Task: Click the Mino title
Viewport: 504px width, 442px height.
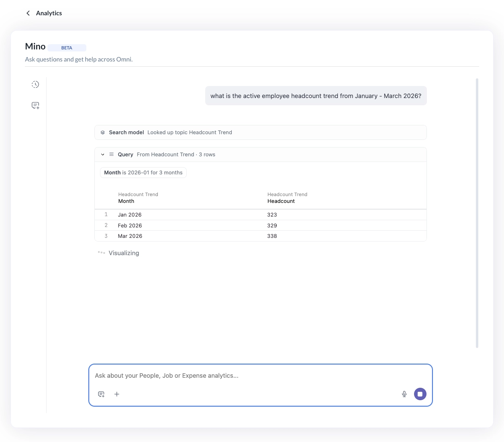Action: 35,47
